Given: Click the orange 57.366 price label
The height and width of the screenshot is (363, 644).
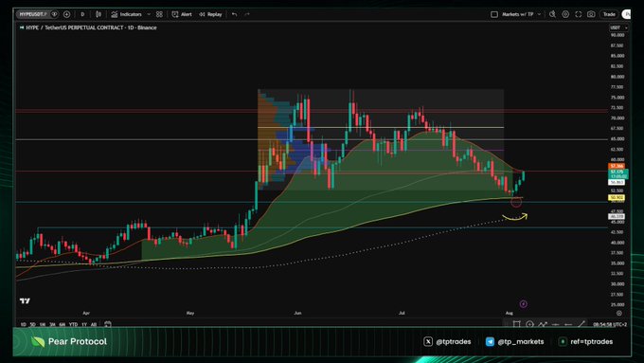Looking at the screenshot, I should 617,166.
